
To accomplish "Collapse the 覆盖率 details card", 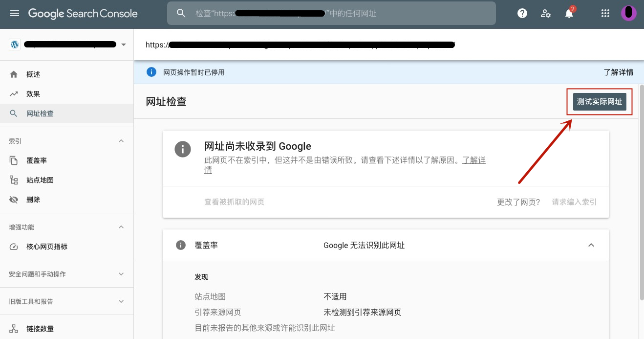I will coord(591,245).
